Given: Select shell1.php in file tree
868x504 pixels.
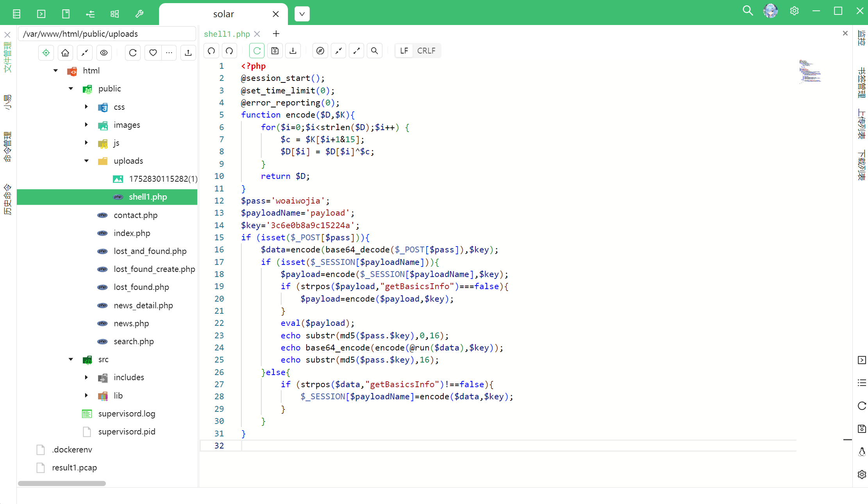Looking at the screenshot, I should (x=107, y=197).
